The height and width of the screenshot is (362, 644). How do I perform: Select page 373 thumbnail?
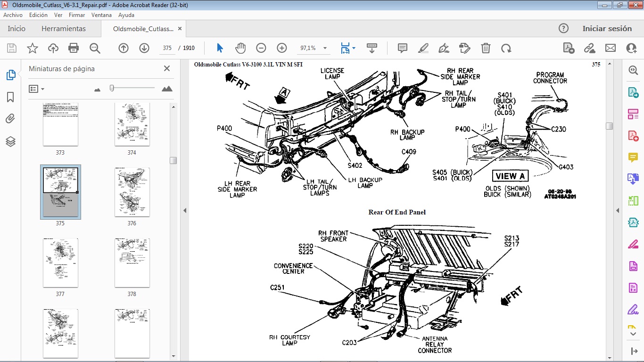[x=60, y=124]
